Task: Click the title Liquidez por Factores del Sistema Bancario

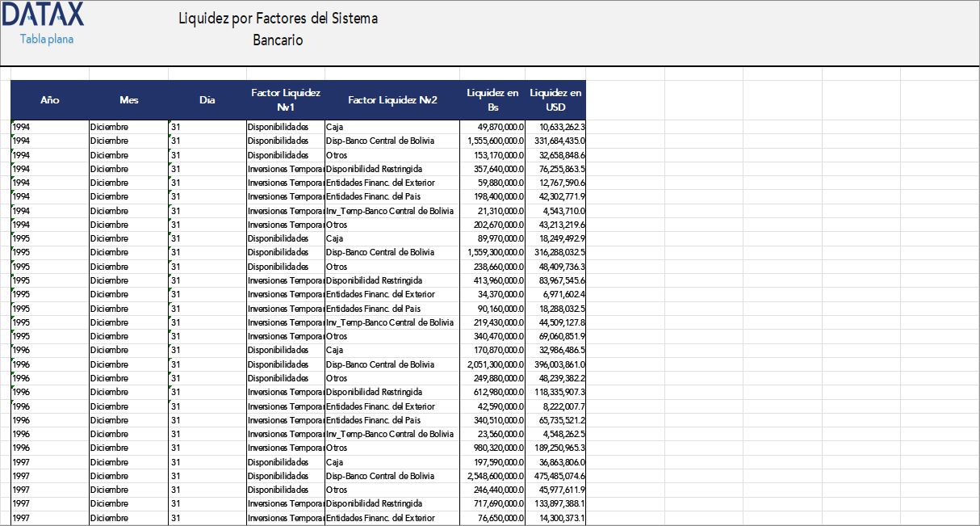Action: click(278, 28)
